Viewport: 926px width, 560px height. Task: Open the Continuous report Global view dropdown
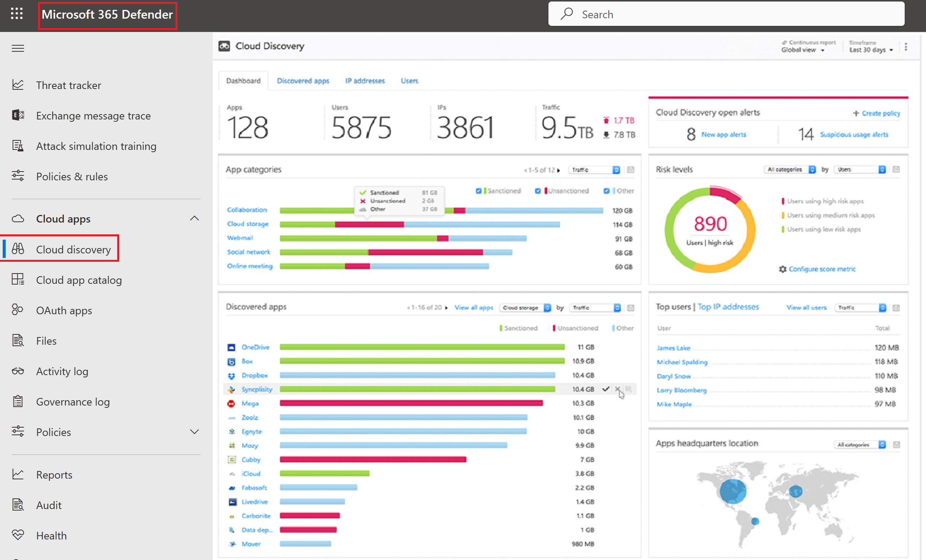pos(803,50)
